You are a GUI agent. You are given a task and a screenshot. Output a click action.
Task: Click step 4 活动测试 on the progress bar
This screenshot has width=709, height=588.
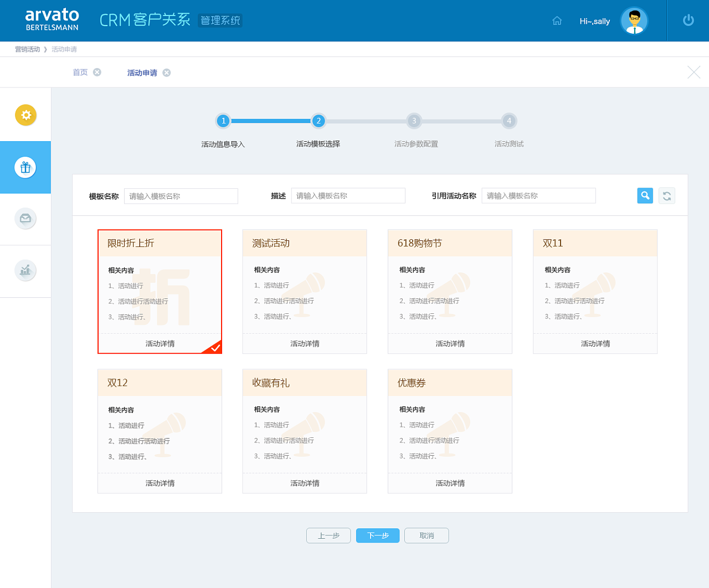[509, 121]
